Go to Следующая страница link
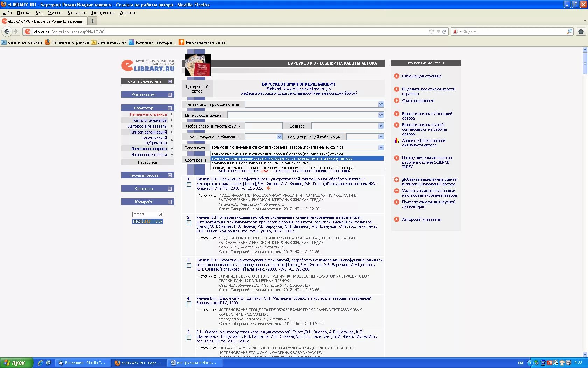The width and height of the screenshot is (588, 368). pos(422,76)
